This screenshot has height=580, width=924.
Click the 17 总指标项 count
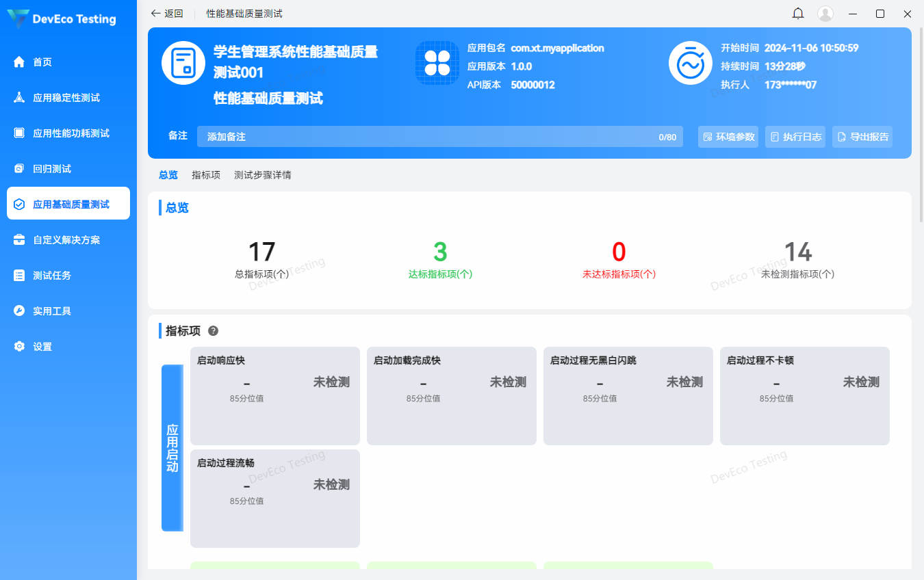(261, 252)
